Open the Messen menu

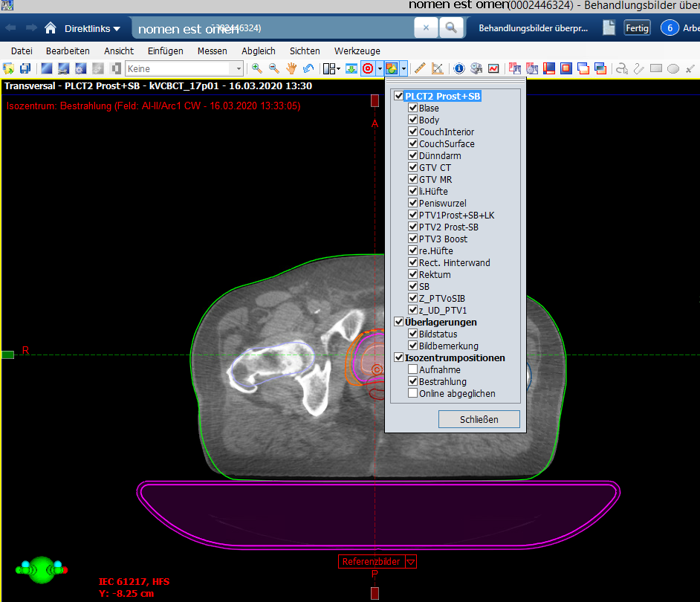tap(212, 51)
